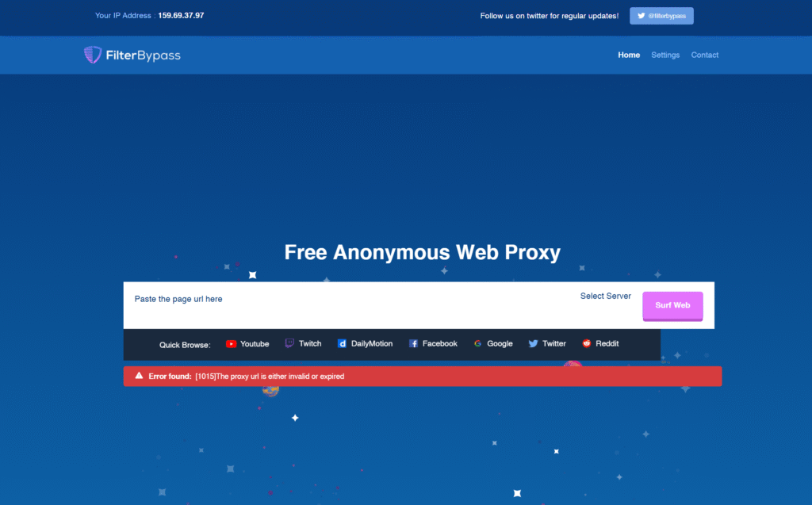Click the 'Paste the page url here' field
The width and height of the screenshot is (812, 505).
(347, 300)
